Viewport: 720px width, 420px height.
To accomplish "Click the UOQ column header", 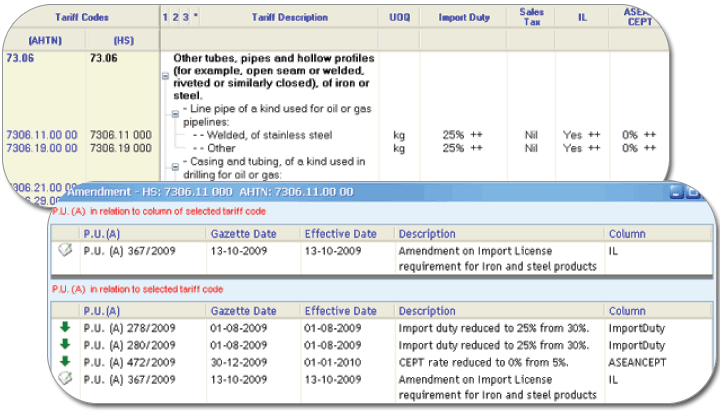I will [399, 17].
